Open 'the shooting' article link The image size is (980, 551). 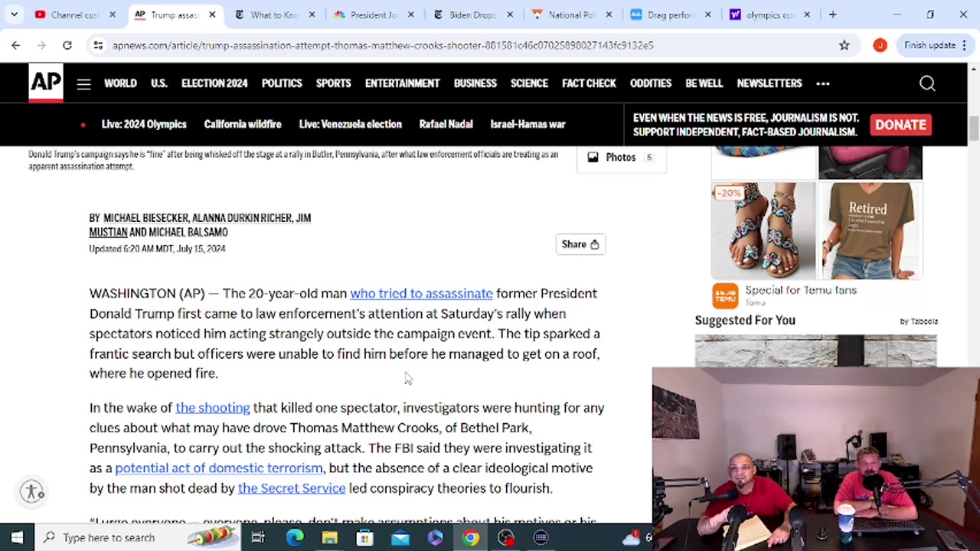coord(213,408)
